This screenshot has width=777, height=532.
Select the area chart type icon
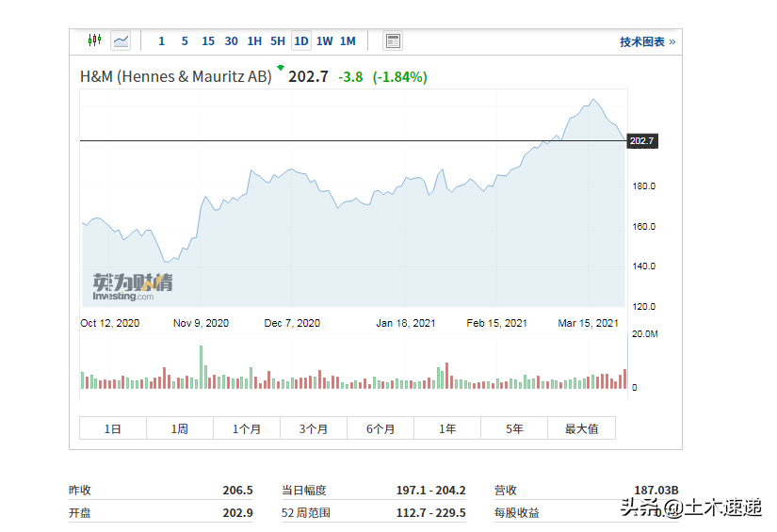[121, 40]
